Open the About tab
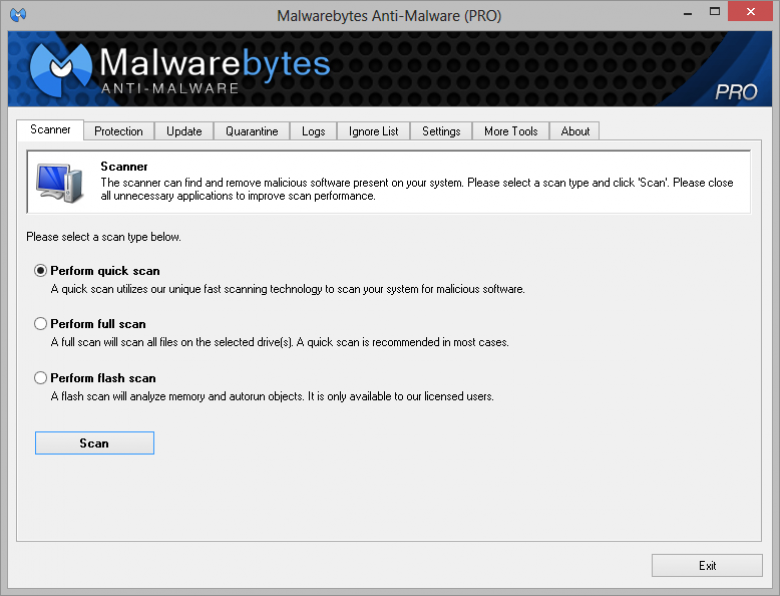The height and width of the screenshot is (596, 780). pyautogui.click(x=575, y=131)
